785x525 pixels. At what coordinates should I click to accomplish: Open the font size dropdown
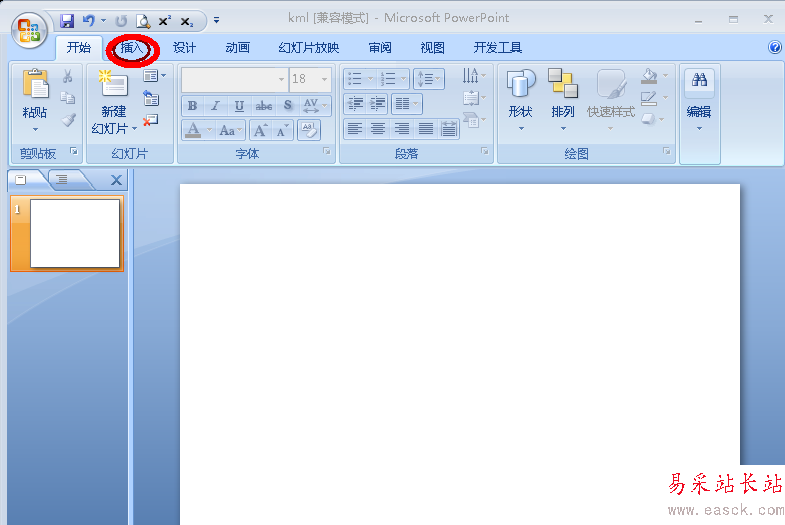[x=324, y=79]
